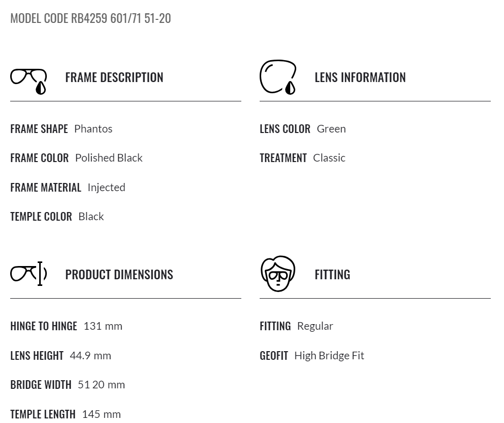Click the Classic treatment value
Screen dimensions: 504x423
point(329,158)
